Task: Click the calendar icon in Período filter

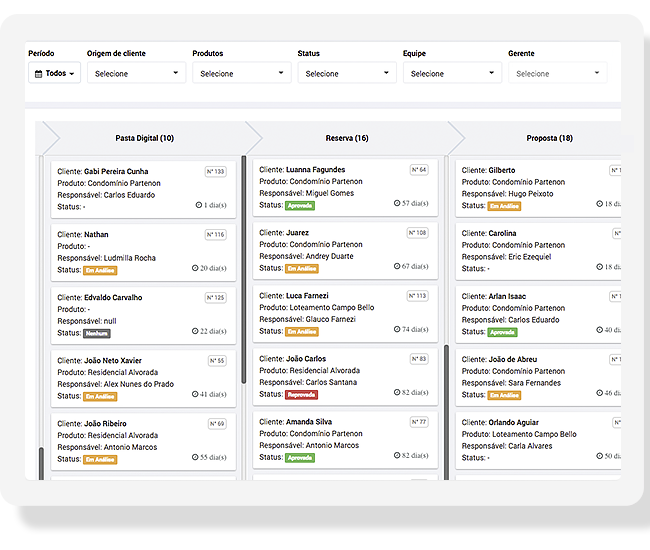Action: tap(38, 74)
